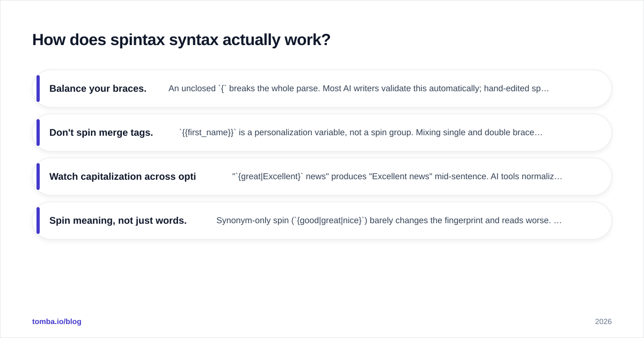644x338 pixels.
Task: Select the 'Balance your braces.' title
Action: coord(98,89)
